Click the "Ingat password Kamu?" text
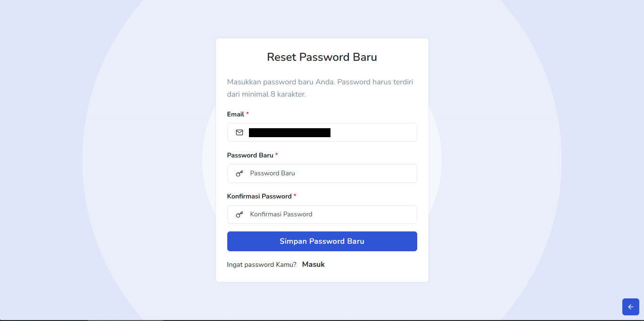The image size is (644, 321). pyautogui.click(x=262, y=264)
